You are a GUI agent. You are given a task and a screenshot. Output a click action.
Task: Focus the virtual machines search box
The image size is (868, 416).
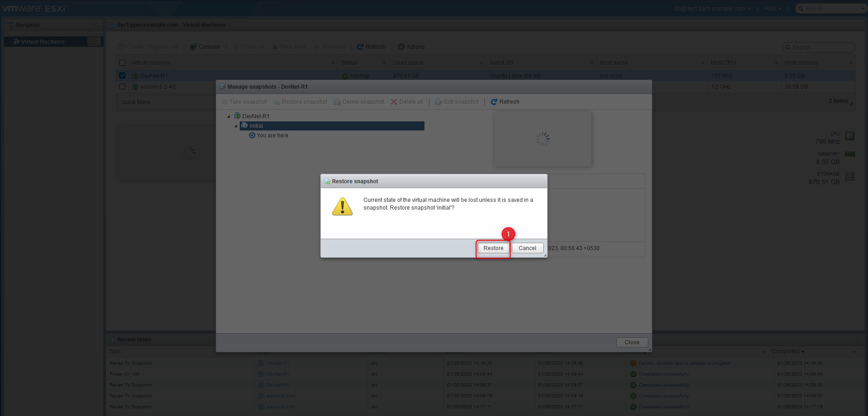click(819, 48)
